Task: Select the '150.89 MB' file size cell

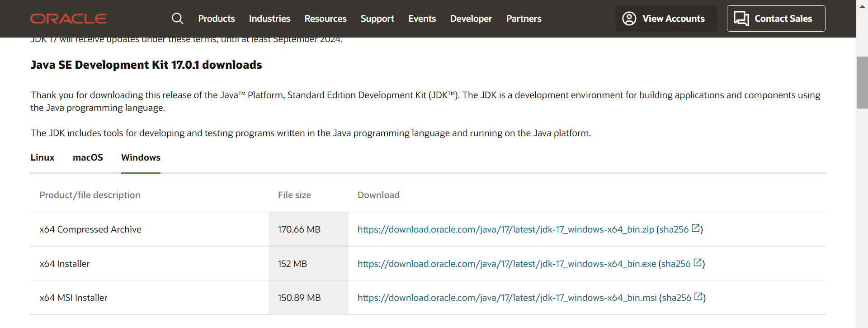Action: pos(309,298)
